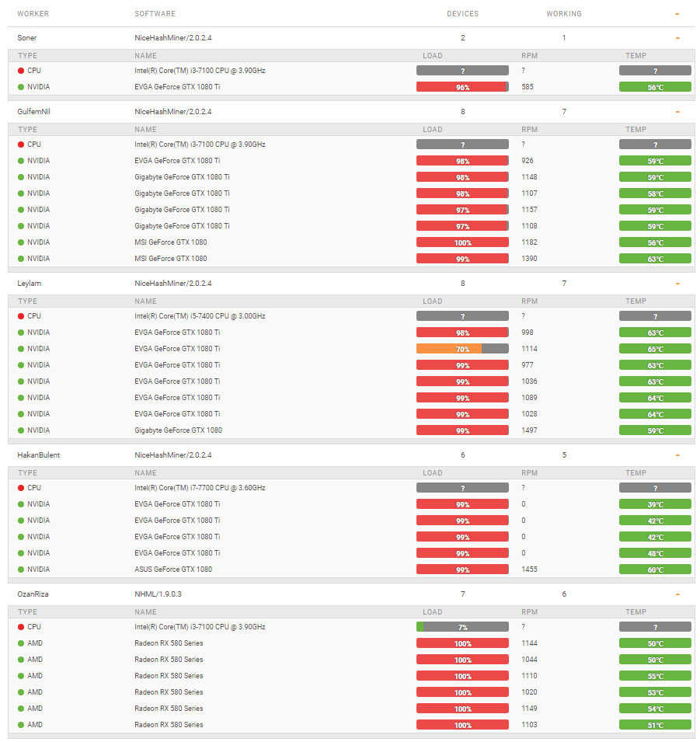The height and width of the screenshot is (742, 700).
Task: Select worker name OzanRiza
Action: click(x=33, y=594)
